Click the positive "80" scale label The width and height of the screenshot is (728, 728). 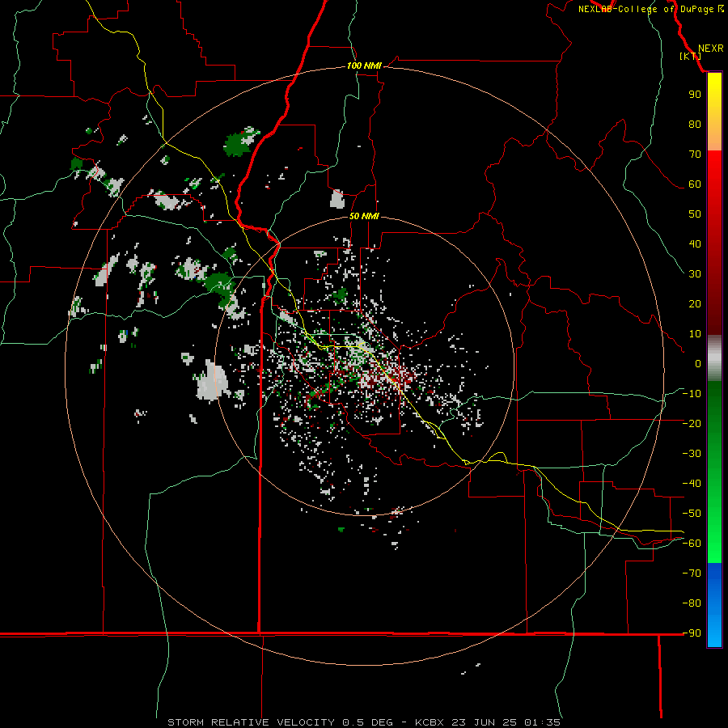695,125
